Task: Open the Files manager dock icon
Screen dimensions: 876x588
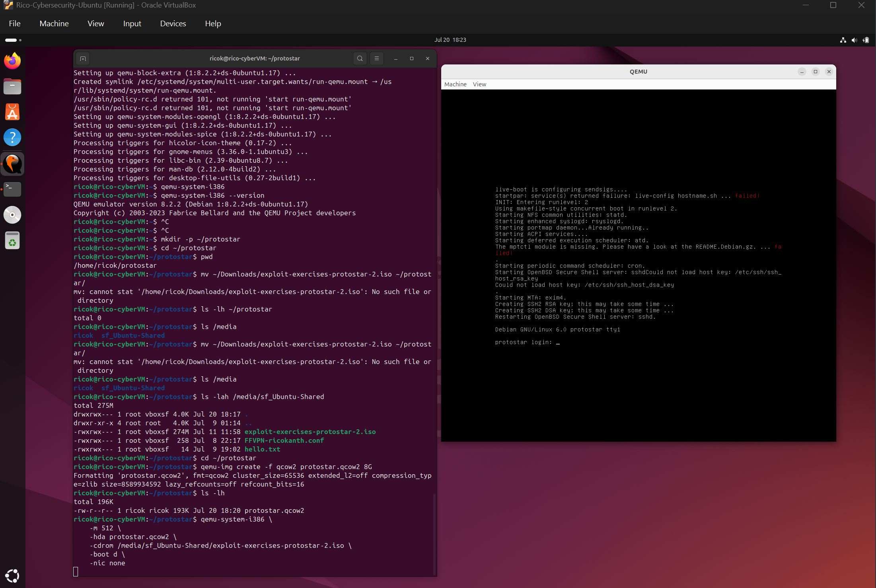Action: click(12, 86)
